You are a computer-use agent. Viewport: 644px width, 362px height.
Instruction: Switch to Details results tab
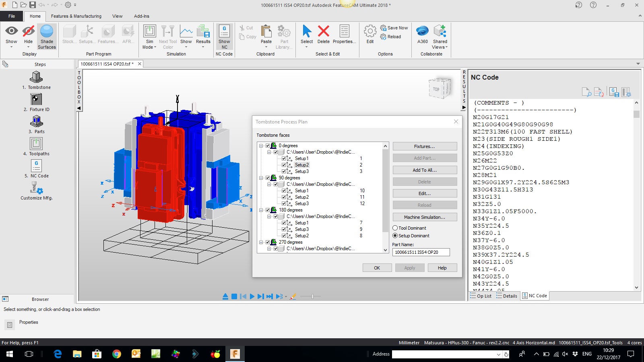pyautogui.click(x=507, y=296)
